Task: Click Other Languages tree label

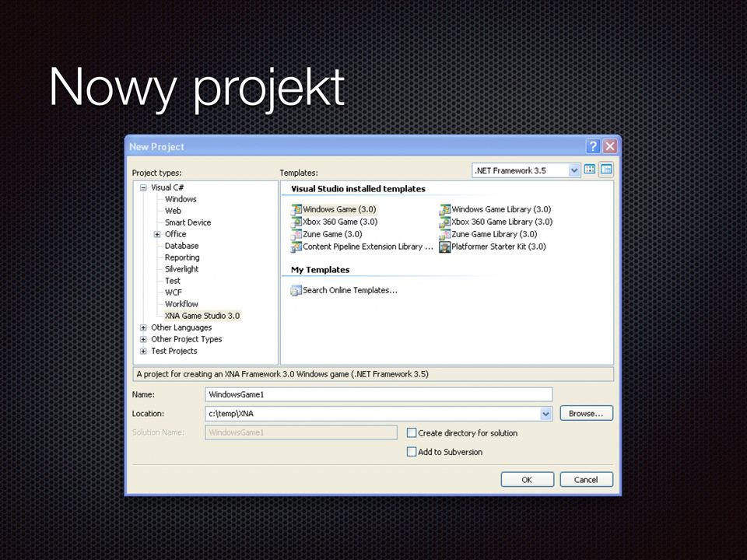Action: (x=181, y=327)
